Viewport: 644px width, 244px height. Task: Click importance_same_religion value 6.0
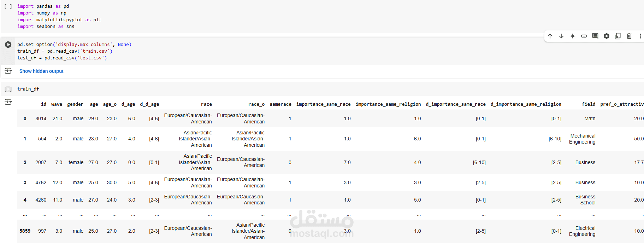(418, 139)
